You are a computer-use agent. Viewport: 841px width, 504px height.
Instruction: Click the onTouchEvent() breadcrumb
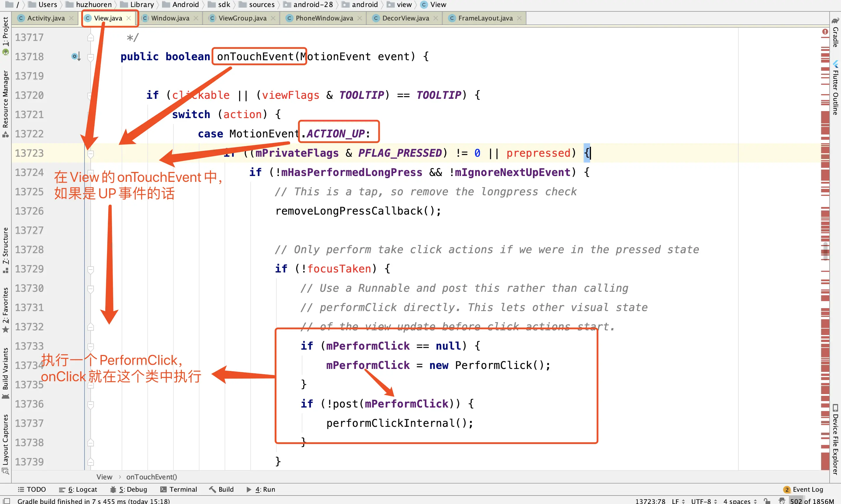[x=151, y=477]
